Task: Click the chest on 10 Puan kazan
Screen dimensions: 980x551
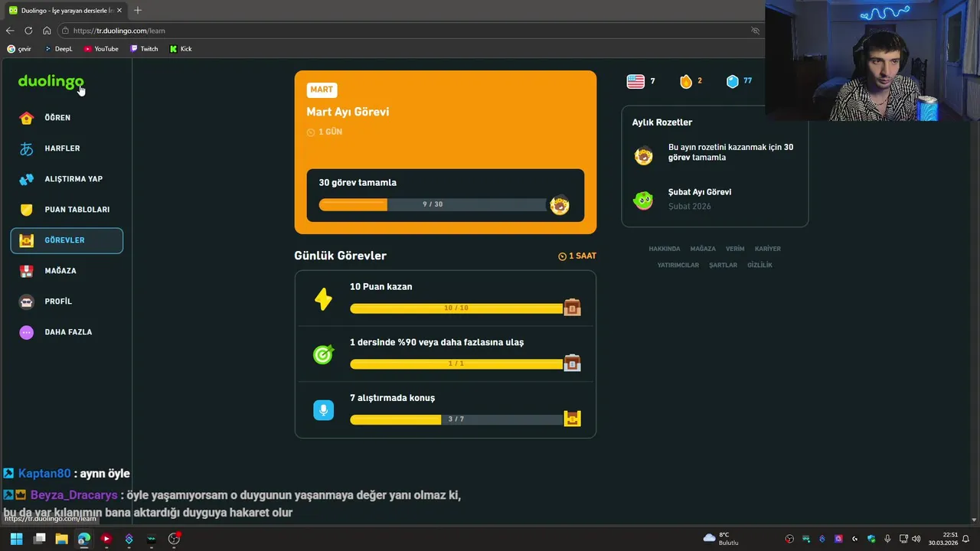Action: coord(572,307)
